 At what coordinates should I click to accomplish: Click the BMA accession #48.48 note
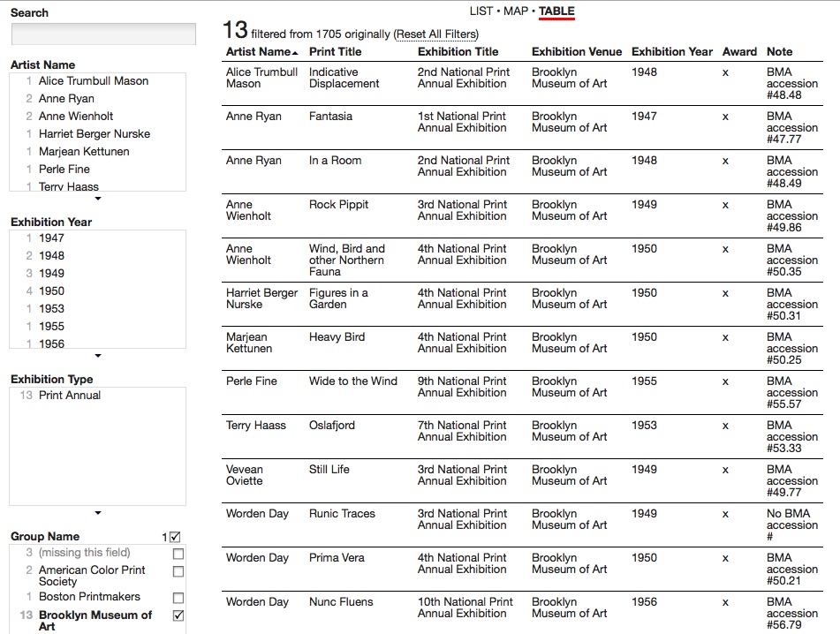click(791, 84)
